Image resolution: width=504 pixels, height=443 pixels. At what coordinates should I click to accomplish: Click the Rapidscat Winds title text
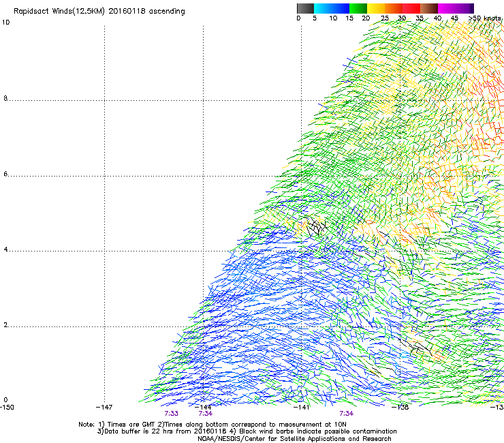(99, 12)
